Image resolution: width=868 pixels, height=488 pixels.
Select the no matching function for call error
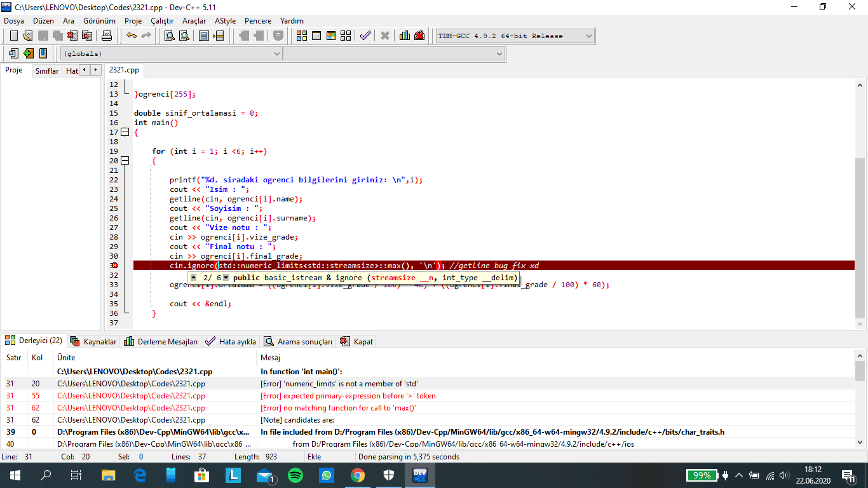[x=427, y=408]
